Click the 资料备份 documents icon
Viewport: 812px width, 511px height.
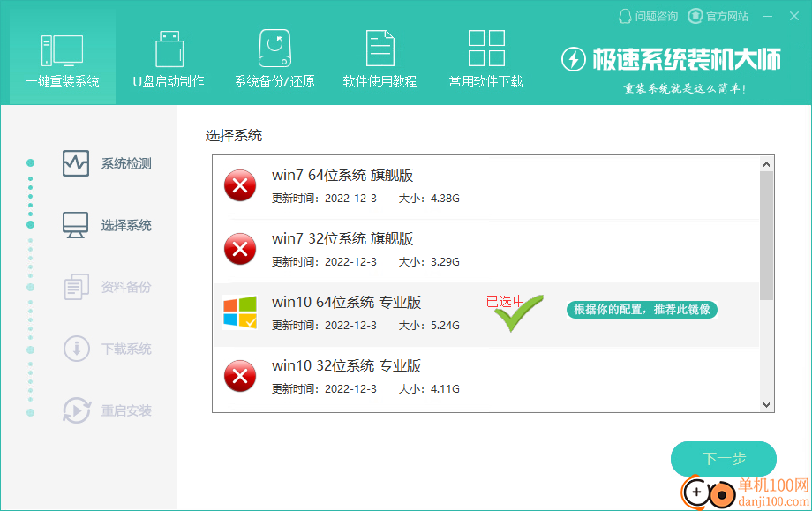coord(77,287)
